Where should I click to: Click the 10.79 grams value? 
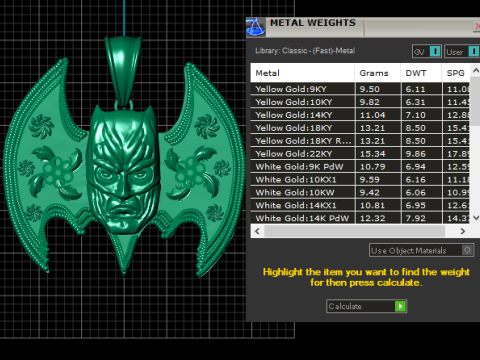coord(373,167)
